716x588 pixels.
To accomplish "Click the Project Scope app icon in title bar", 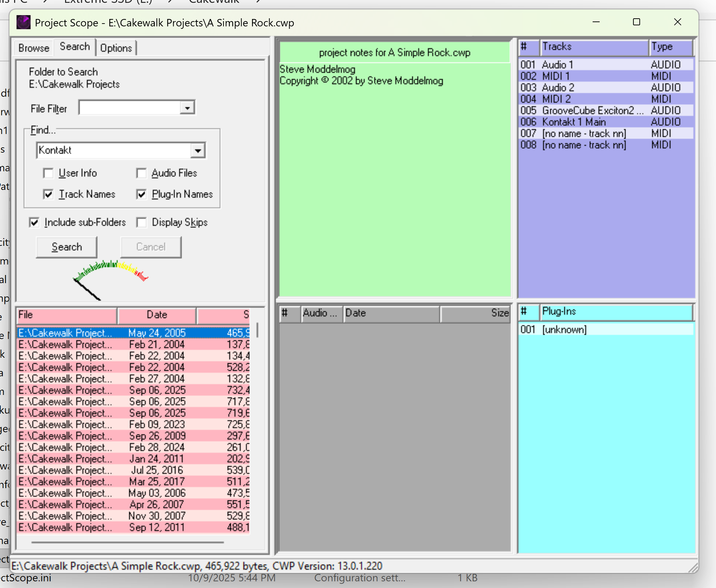I will 23,23.
